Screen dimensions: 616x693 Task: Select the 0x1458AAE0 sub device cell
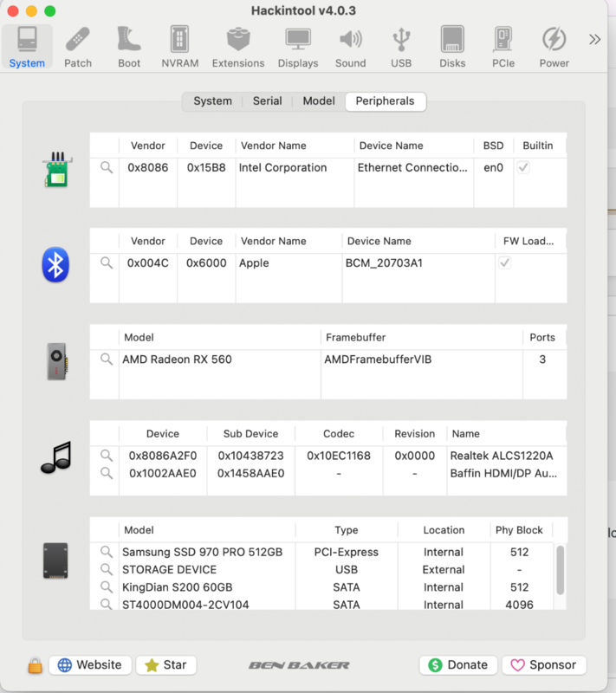(250, 473)
